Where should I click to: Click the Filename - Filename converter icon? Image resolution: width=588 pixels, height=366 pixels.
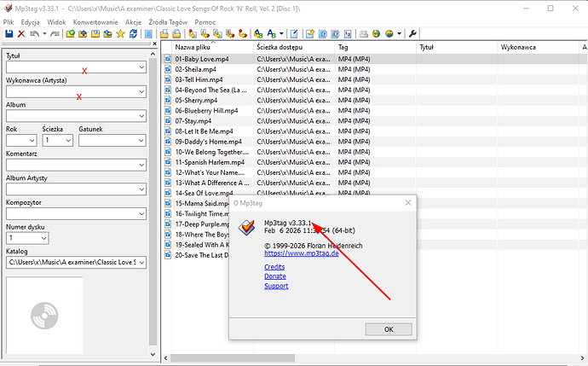(x=217, y=34)
